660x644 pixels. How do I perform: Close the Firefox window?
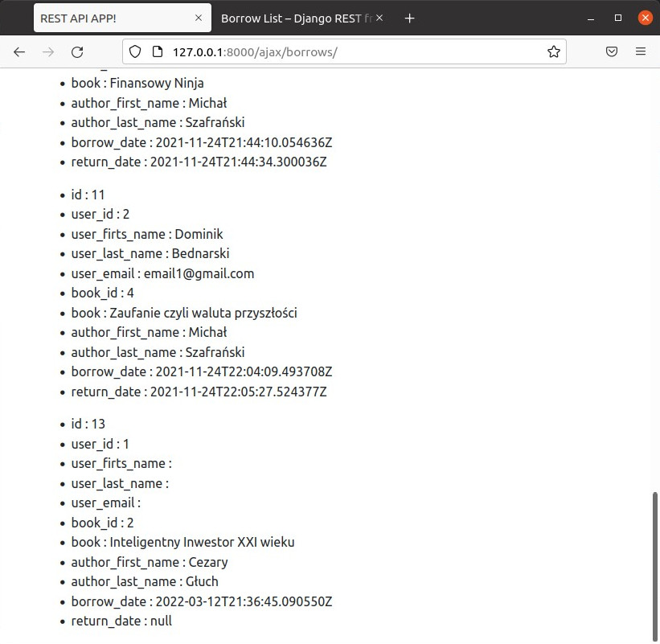[645, 18]
